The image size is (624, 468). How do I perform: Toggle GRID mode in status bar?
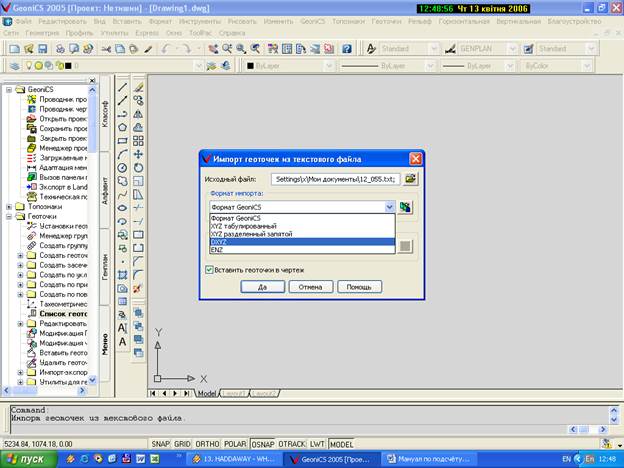[182, 444]
